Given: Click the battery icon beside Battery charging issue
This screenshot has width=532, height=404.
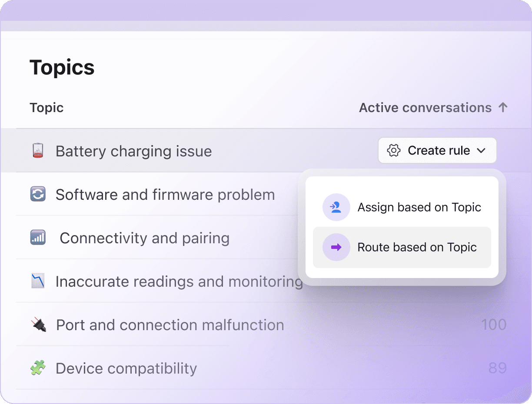Looking at the screenshot, I should 38,151.
